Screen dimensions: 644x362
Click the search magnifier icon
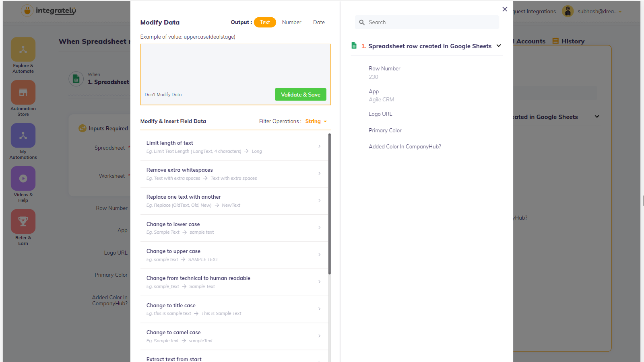362,23
